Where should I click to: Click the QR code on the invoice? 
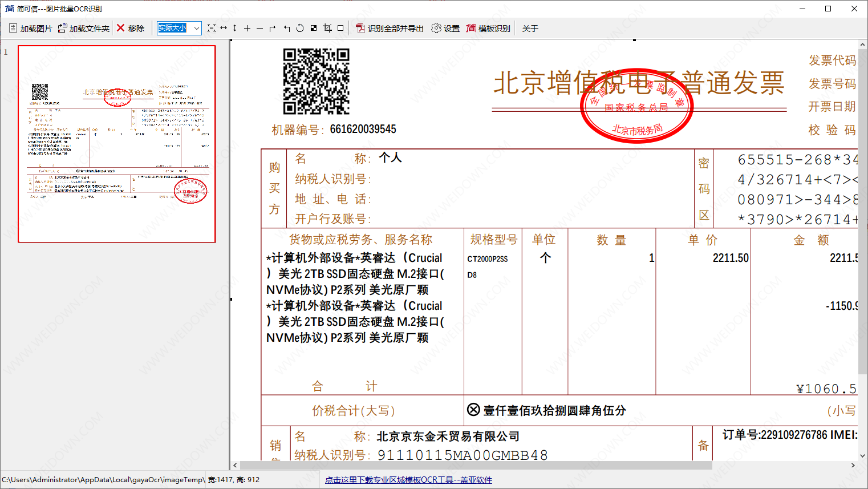[x=317, y=82]
